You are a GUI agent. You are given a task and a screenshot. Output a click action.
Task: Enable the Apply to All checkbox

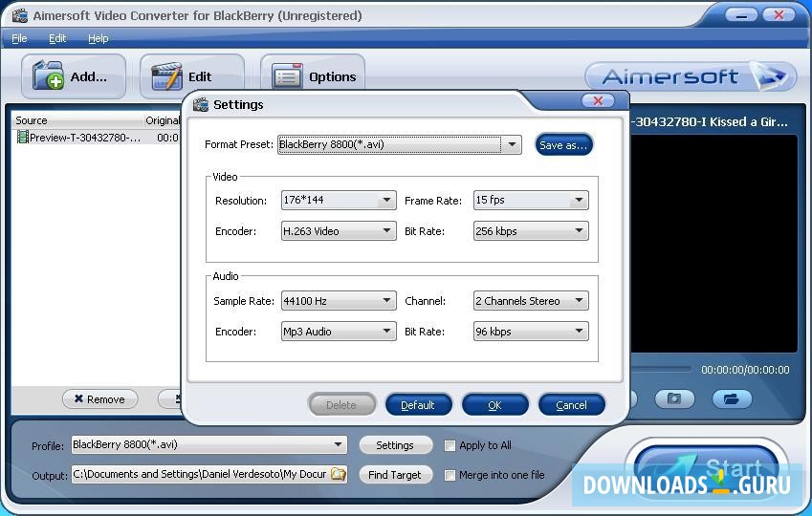[450, 445]
